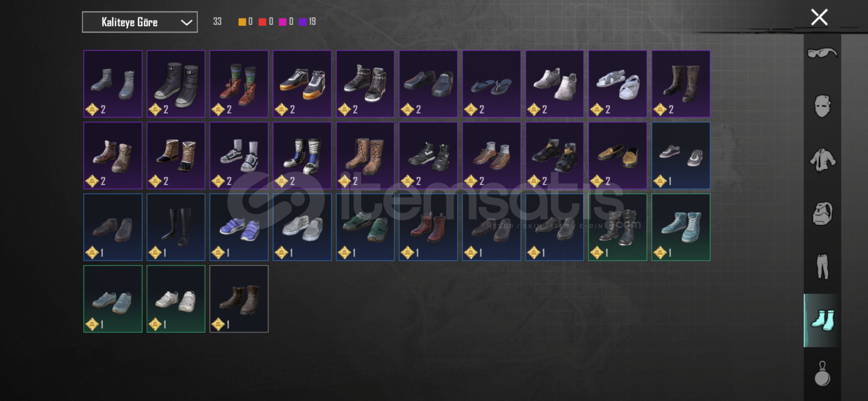This screenshot has height=401, width=868.
Task: Select the blue flip-flops item
Action: coord(491,84)
